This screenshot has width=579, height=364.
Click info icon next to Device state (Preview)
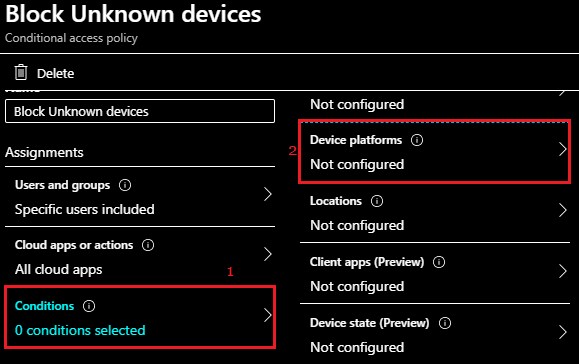(x=445, y=323)
